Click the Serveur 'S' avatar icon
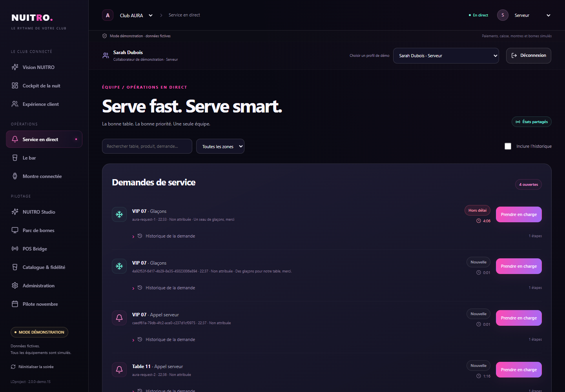Screen dimensions: 565x392 point(503,15)
